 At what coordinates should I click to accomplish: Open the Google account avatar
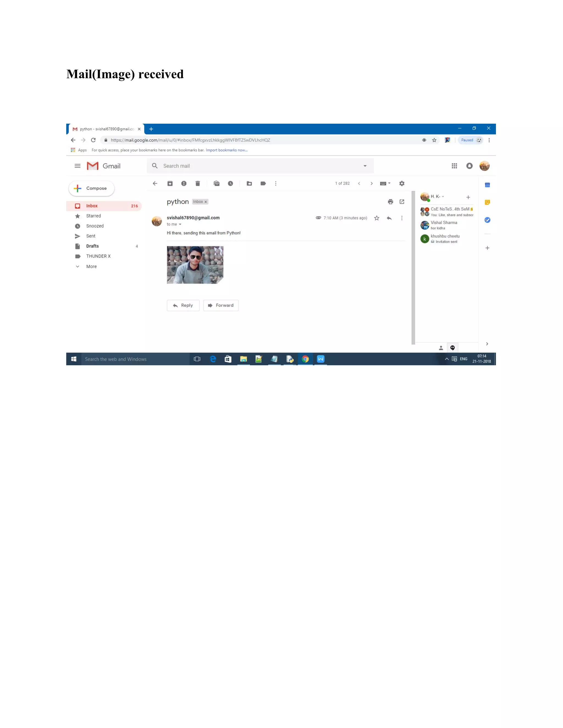[x=484, y=166]
